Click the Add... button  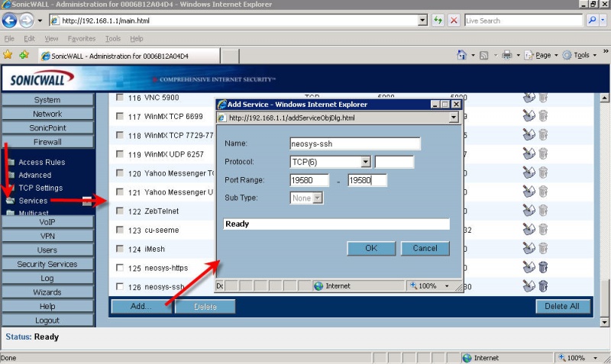(x=141, y=306)
